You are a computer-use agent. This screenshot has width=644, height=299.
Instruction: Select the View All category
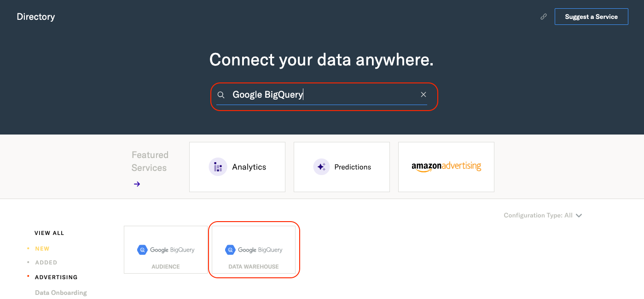click(49, 233)
